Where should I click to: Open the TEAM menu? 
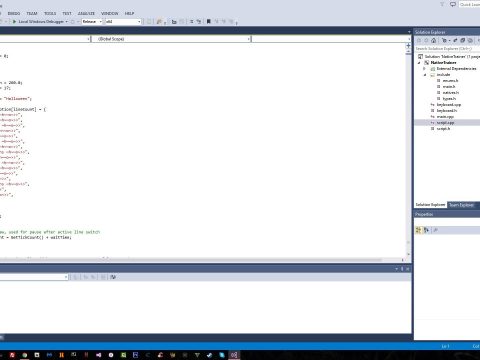(32, 13)
